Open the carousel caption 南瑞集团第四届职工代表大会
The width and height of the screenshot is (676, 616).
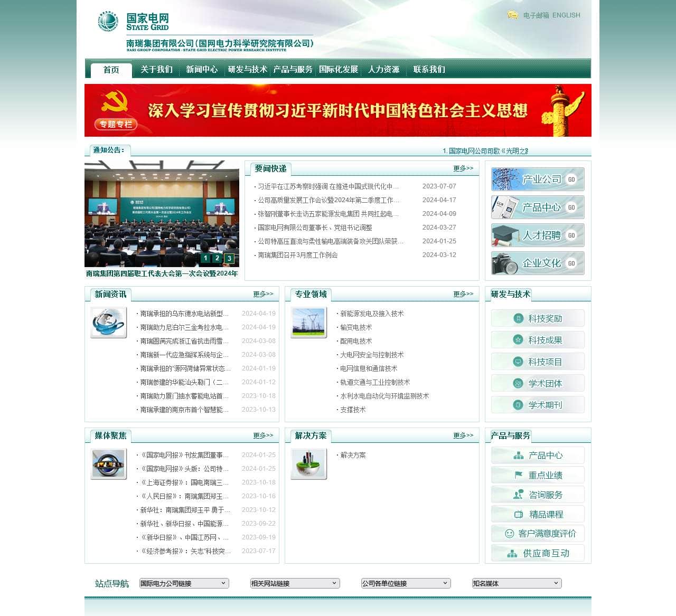(162, 273)
